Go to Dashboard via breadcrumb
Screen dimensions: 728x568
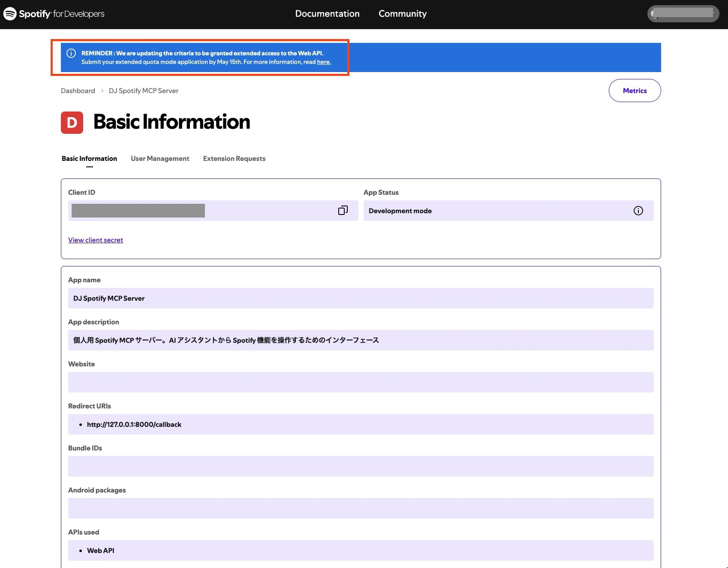[78, 91]
